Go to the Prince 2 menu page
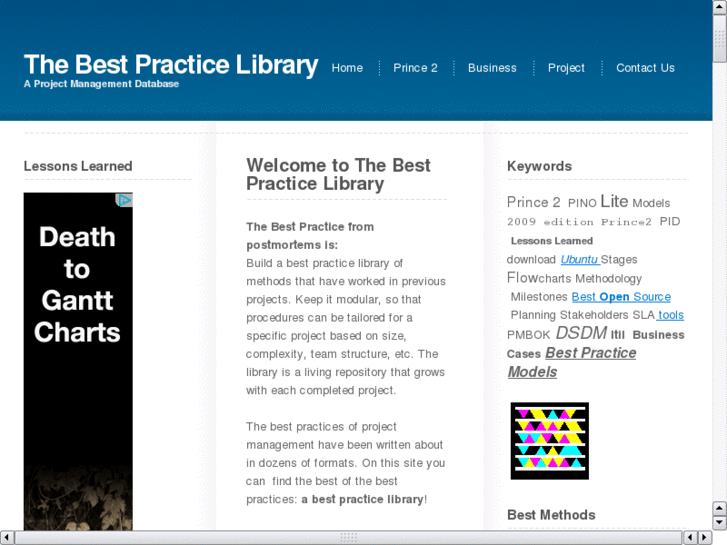Image resolution: width=727 pixels, height=545 pixels. click(415, 68)
